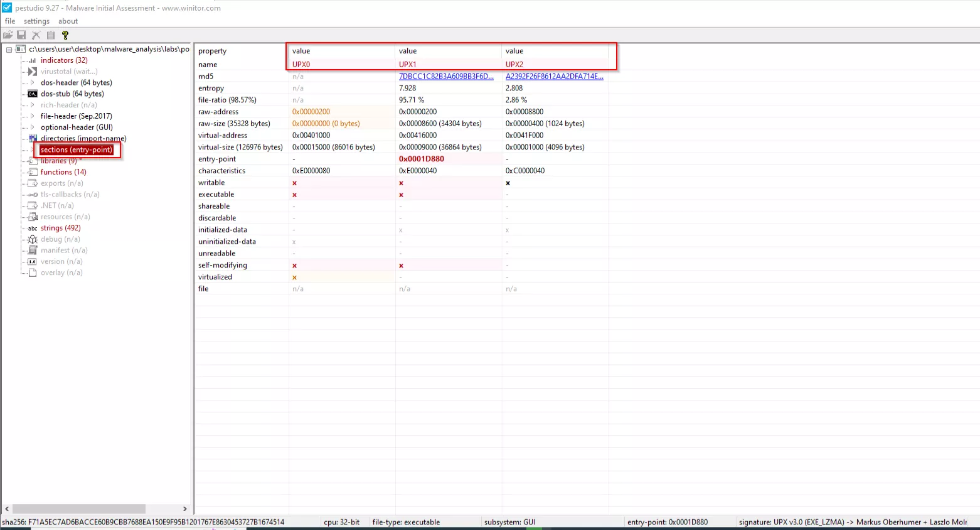Click the UPX1 md5 hash link

[445, 76]
